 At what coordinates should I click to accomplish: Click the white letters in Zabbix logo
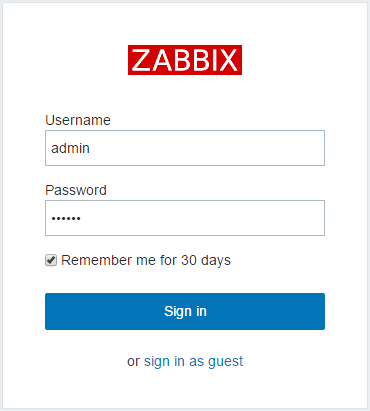185,60
